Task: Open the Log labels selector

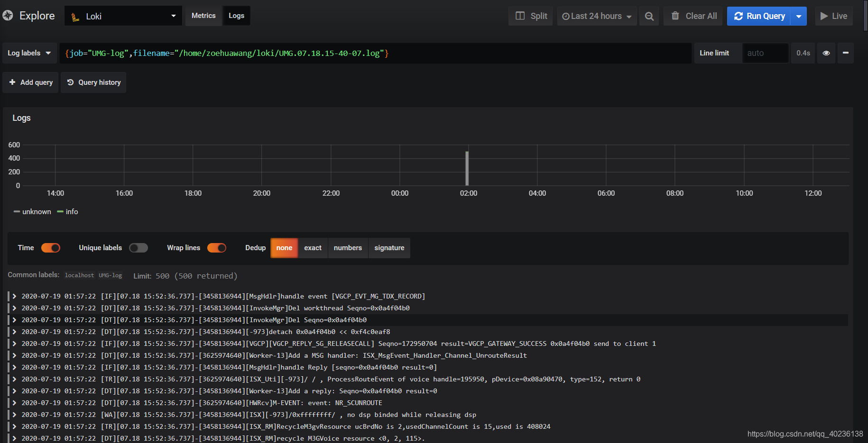Action: point(29,53)
